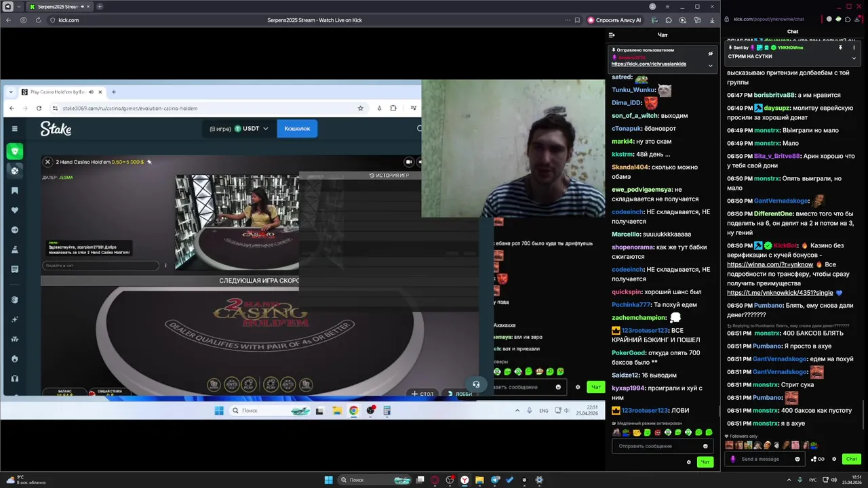This screenshot has height=488, width=868.
Task: Expand the pinned СТРИМ НА СУТКИ message
Action: click(x=854, y=58)
